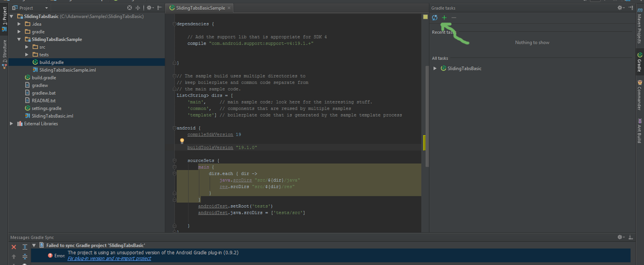644x265 pixels.
Task: Expand the .idea folder
Action: [x=19, y=24]
